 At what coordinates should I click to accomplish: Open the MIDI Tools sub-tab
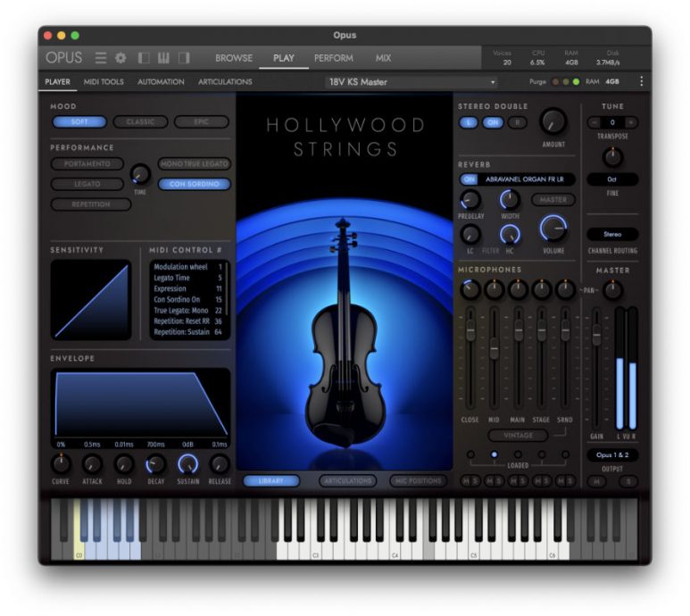click(x=104, y=81)
